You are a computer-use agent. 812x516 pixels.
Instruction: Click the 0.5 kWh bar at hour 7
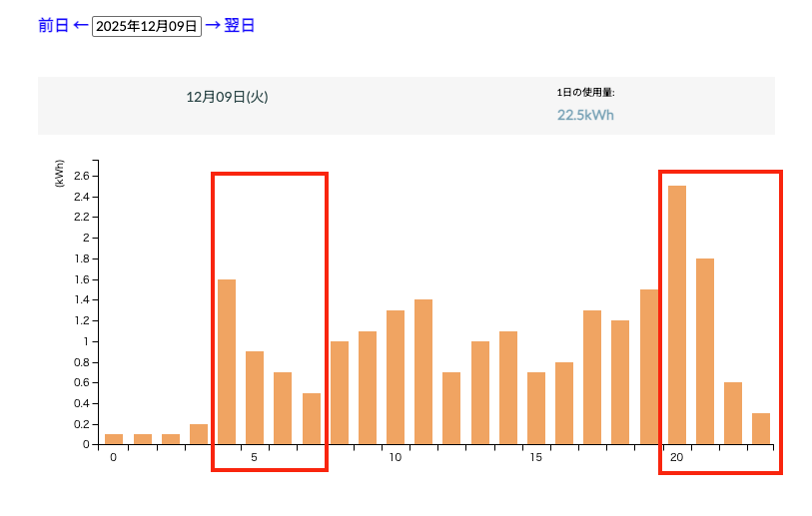coord(312,418)
